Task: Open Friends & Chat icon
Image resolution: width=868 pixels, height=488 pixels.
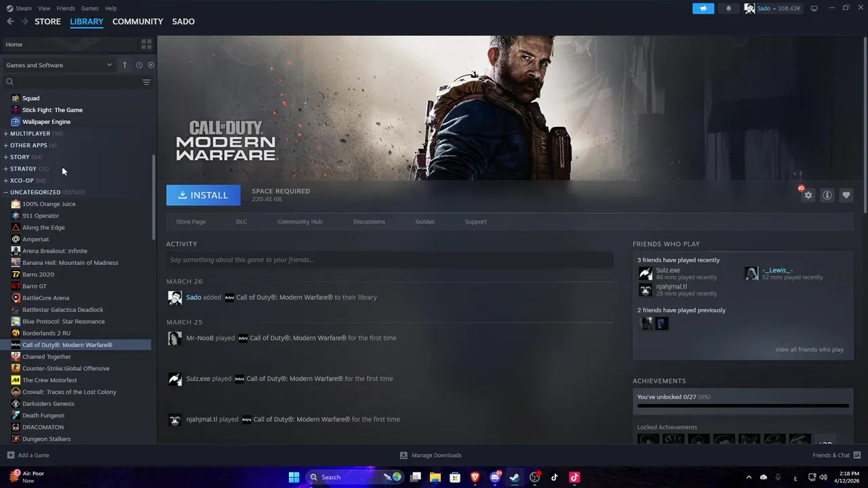Action: tap(857, 455)
